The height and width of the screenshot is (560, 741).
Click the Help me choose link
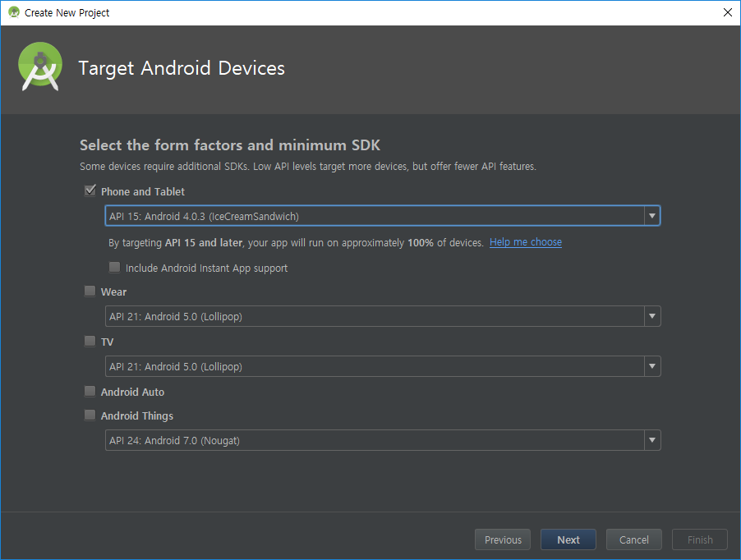coord(526,242)
